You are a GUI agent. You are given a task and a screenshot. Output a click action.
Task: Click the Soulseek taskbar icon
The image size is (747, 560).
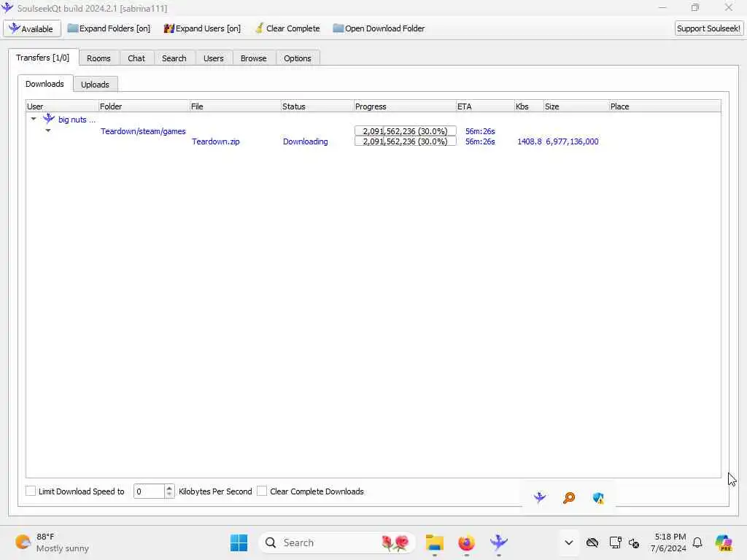(499, 542)
